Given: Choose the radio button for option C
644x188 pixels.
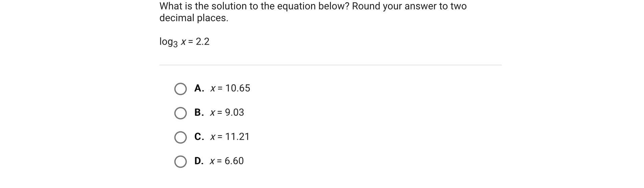Looking at the screenshot, I should click(180, 137).
